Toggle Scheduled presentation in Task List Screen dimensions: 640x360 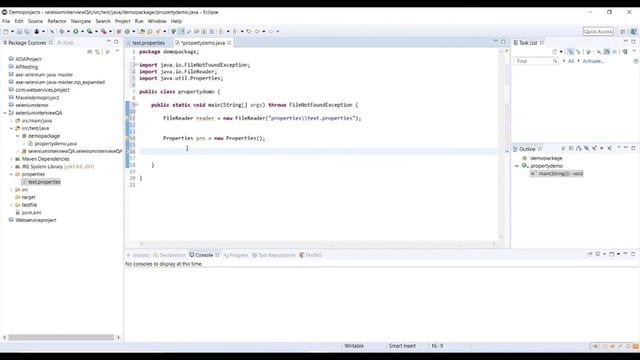click(x=578, y=52)
